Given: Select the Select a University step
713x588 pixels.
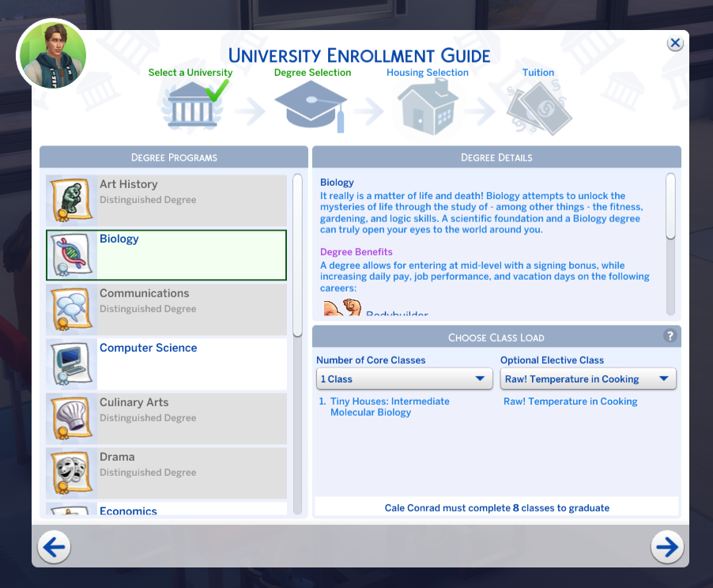Looking at the screenshot, I should [190, 72].
